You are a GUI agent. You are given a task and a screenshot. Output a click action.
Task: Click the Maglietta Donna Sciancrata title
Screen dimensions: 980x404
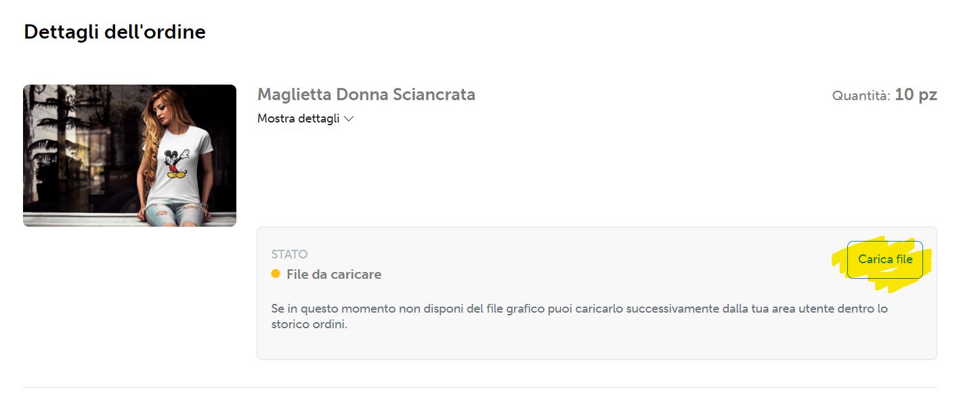pos(366,95)
